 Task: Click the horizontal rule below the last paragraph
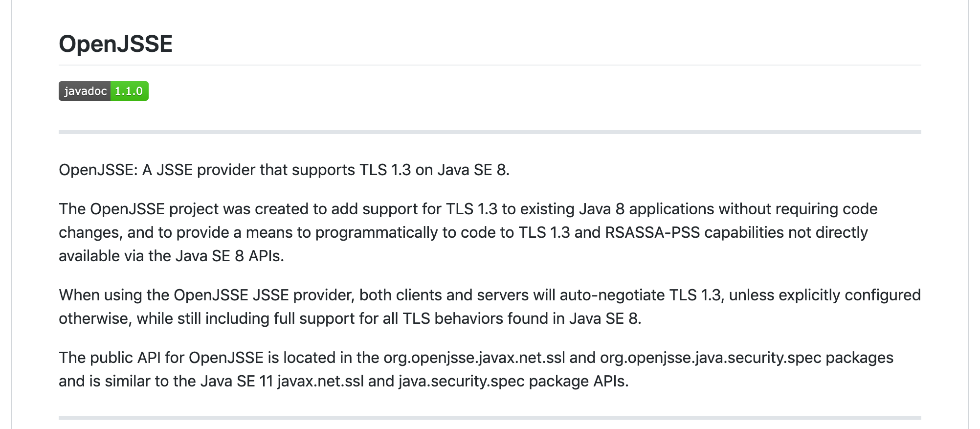[489, 417]
